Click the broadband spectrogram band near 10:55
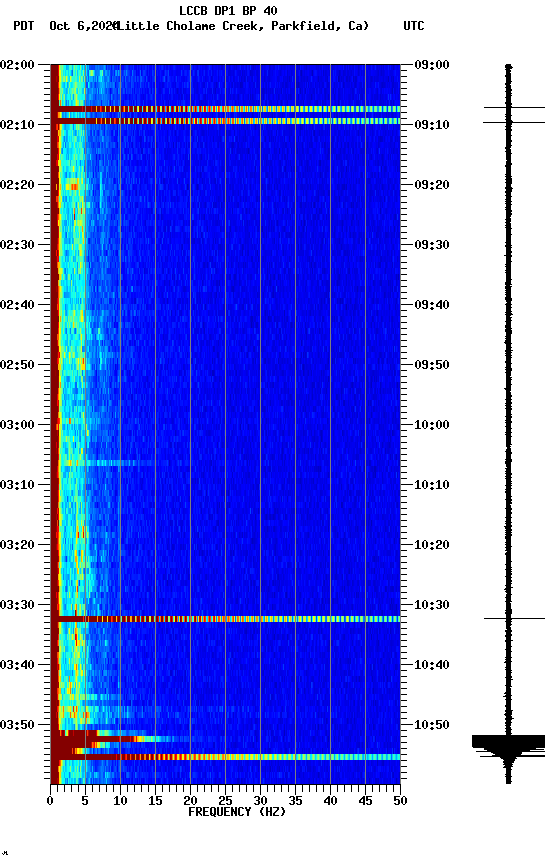 pos(225,757)
